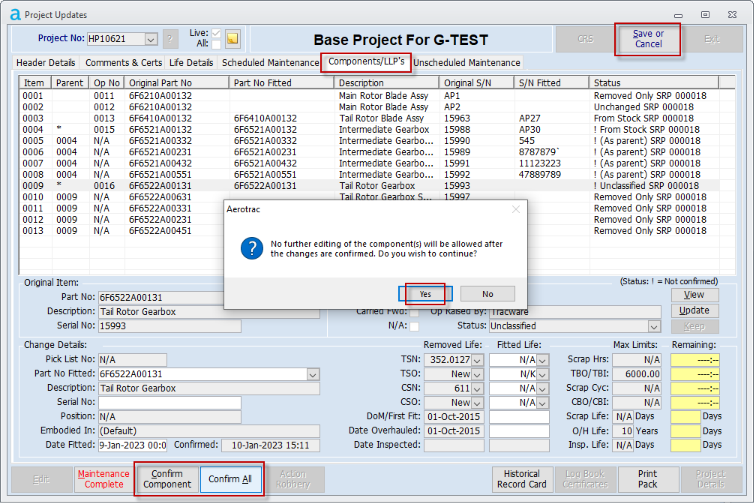Open the Life Details tab
Viewport: 754px width, 503px height.
pos(191,63)
